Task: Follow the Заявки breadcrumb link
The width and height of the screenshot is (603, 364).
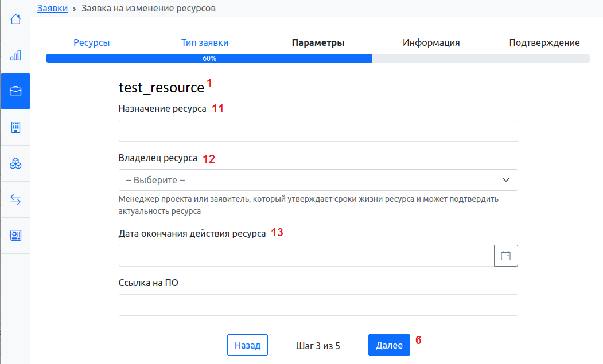Action: (52, 8)
